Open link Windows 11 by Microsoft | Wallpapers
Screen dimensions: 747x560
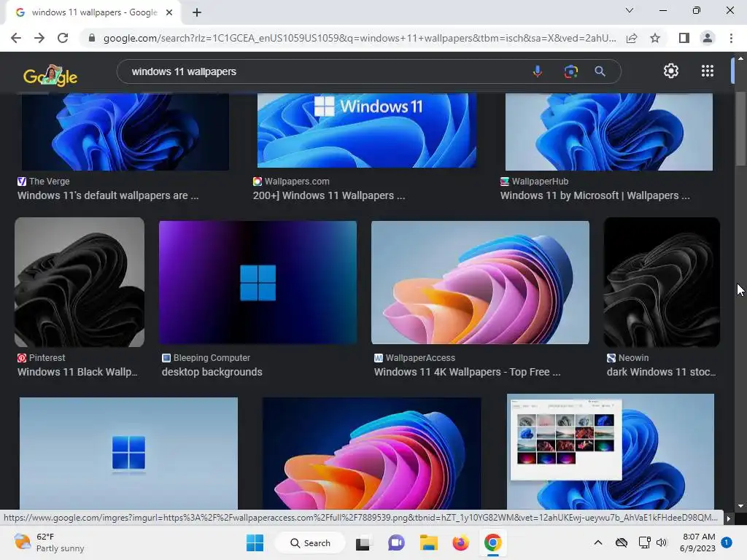[x=595, y=195]
